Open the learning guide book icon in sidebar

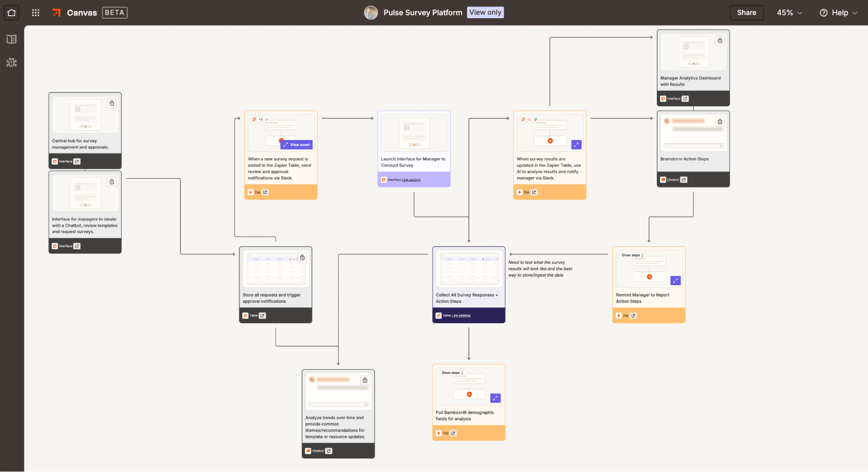[x=11, y=39]
